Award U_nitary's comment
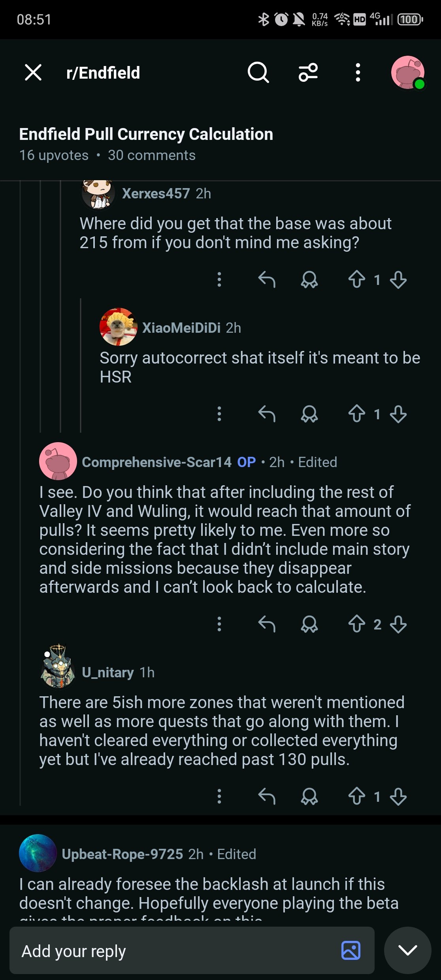The image size is (441, 980). click(309, 796)
